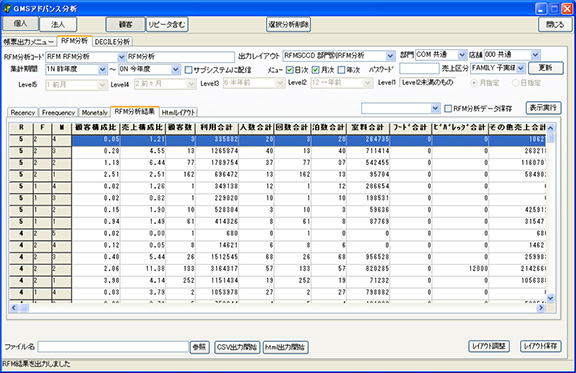576x373 pixels.
Task: Click CSV出力開始 button
Action: pyautogui.click(x=237, y=347)
